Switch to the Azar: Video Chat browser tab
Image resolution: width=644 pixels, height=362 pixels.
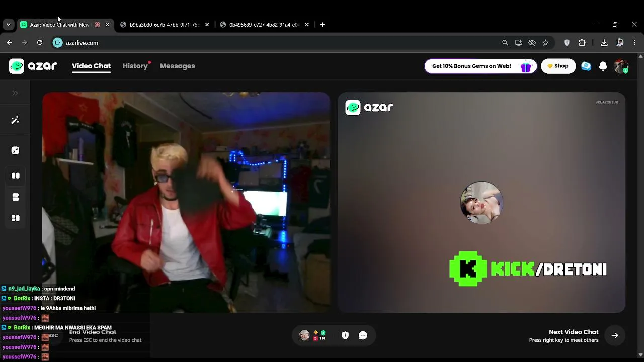click(59, 25)
